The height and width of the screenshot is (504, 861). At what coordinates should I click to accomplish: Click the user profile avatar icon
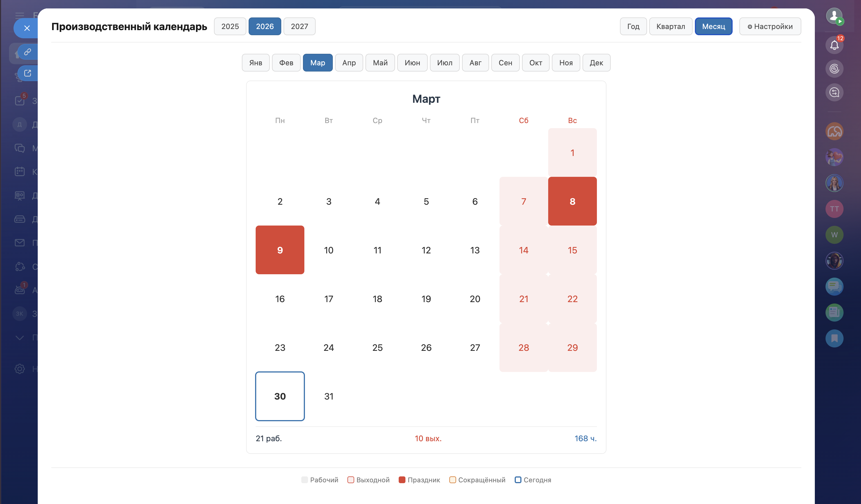click(x=834, y=16)
